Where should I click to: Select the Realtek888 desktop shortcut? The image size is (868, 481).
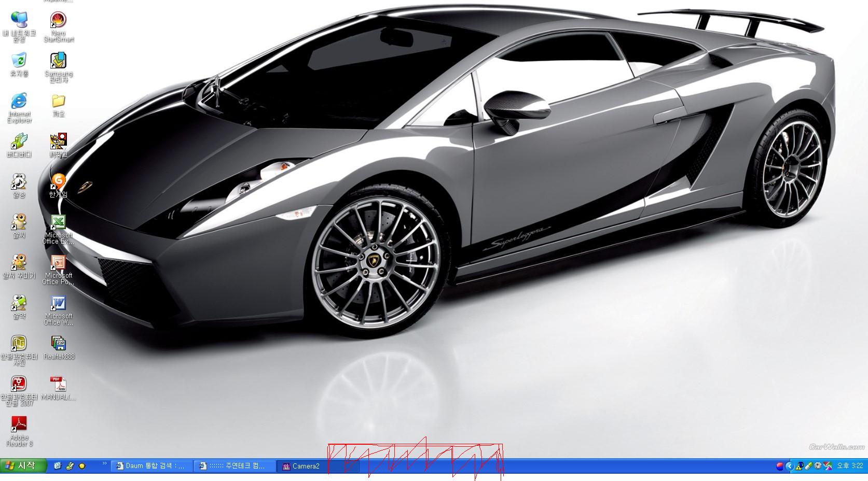click(x=58, y=344)
